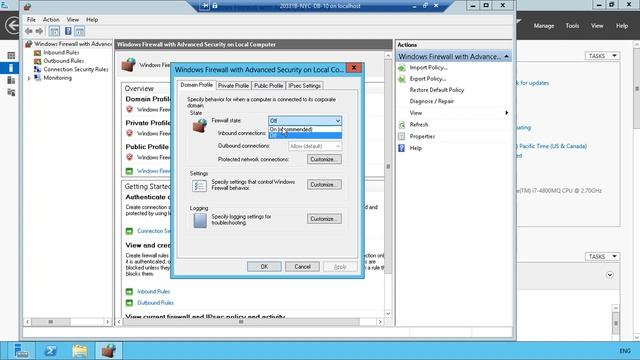Click Pacific Time (US & Canada) link

553,146
